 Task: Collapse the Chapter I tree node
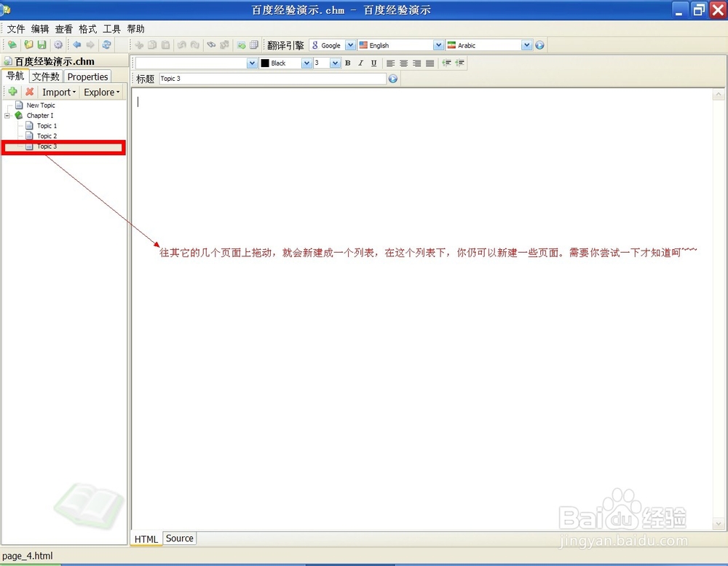pos(7,115)
